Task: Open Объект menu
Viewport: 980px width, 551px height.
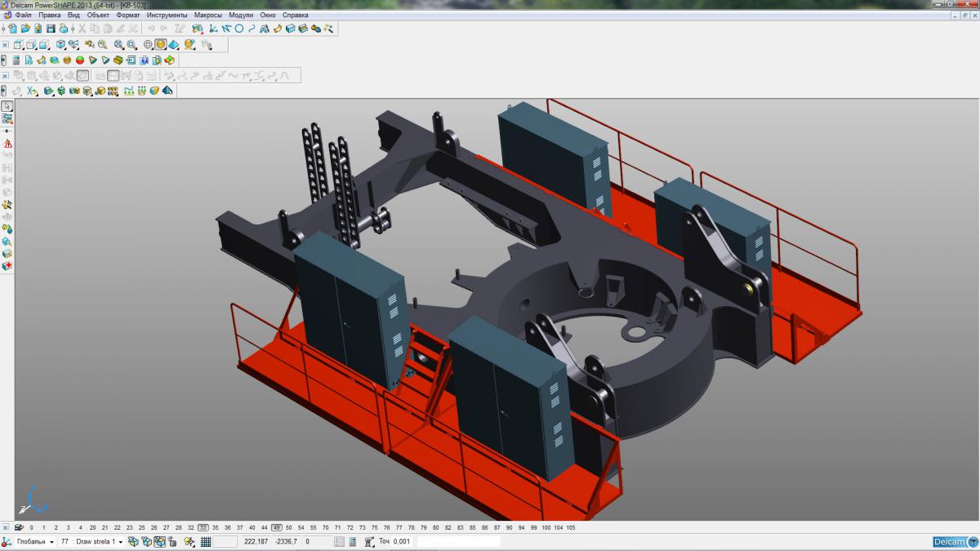Action: (98, 15)
